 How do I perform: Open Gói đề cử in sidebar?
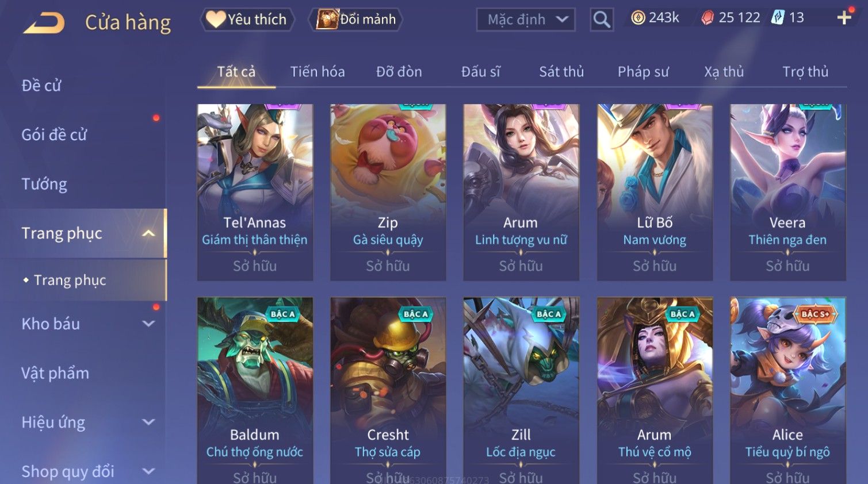pyautogui.click(x=54, y=135)
